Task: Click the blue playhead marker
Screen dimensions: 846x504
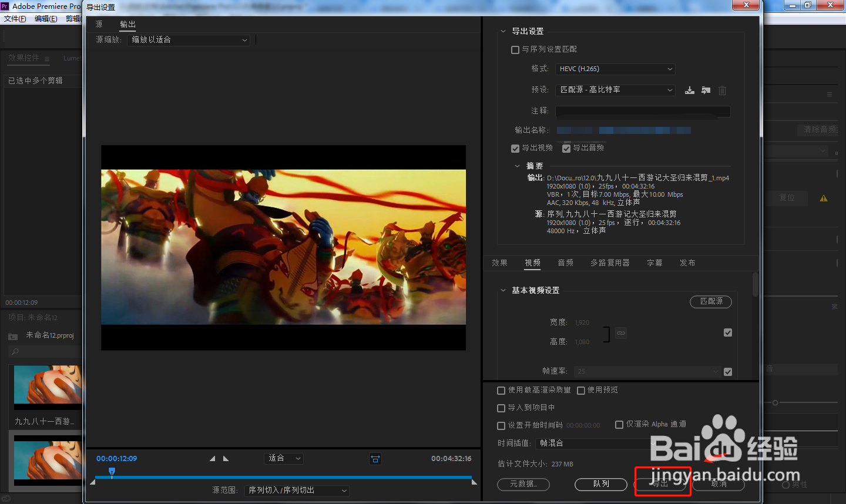Action: click(112, 472)
